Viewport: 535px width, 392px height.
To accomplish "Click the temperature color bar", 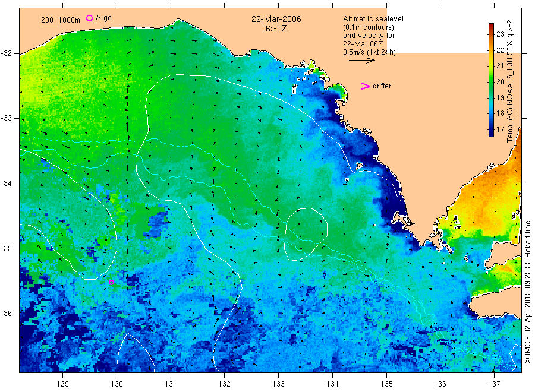I will 491,80.
